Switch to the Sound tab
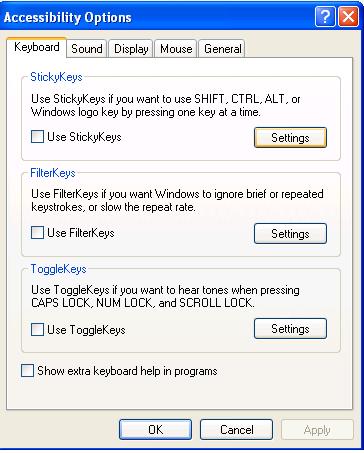364x453 pixels. tap(87, 49)
